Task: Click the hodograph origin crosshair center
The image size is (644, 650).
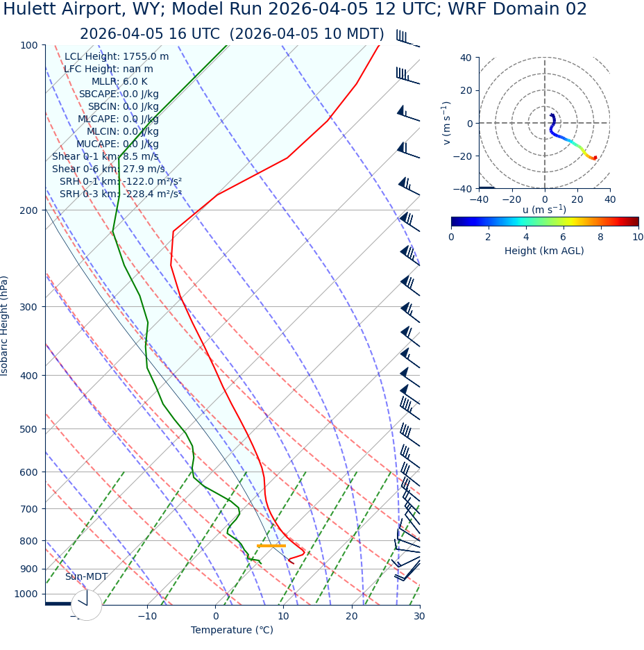Action: (x=545, y=123)
